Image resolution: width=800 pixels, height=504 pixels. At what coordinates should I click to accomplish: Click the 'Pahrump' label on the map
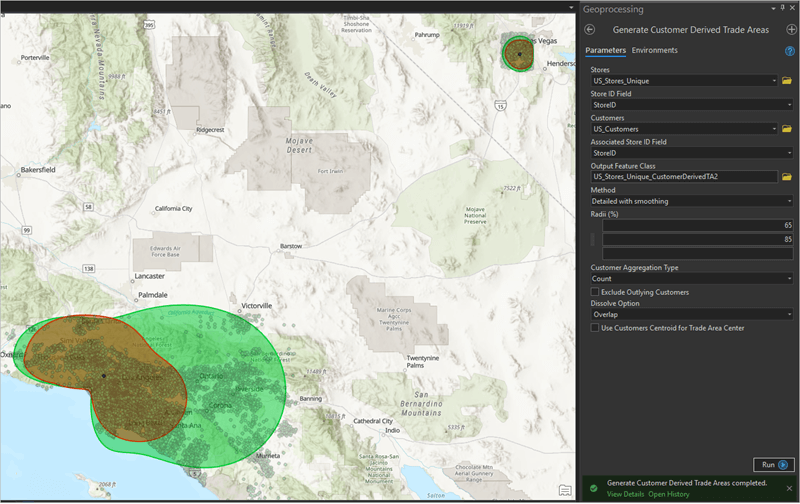427,35
